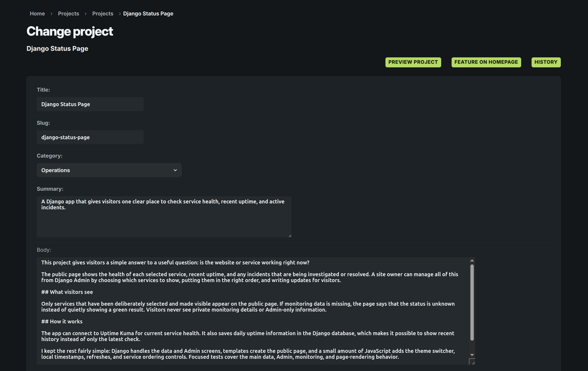This screenshot has width=588, height=371.
Task: Select the Django Status Page breadcrumb item
Action: pyautogui.click(x=148, y=14)
